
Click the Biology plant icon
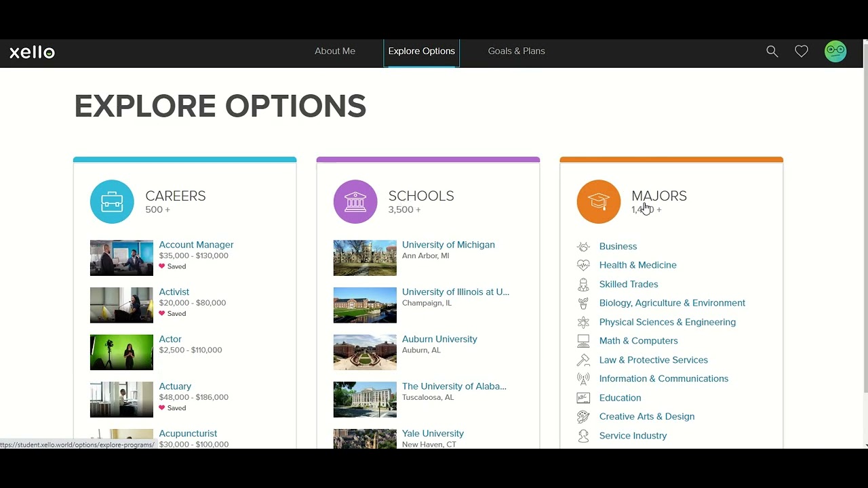pos(583,303)
